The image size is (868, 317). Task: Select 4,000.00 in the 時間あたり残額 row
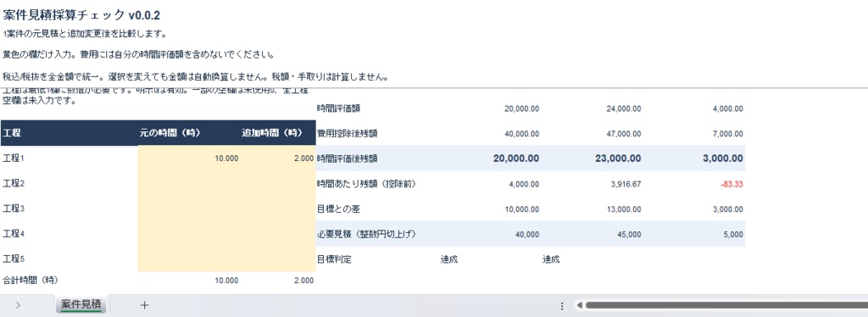(524, 184)
